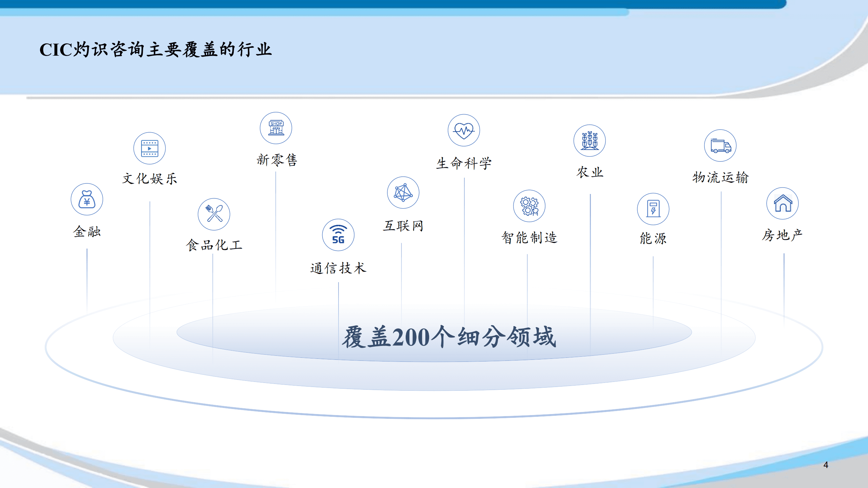Click the 智能制造 text label

529,237
